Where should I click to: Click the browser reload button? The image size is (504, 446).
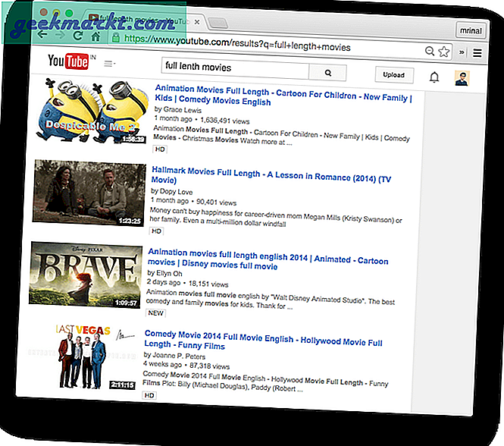coord(77,36)
